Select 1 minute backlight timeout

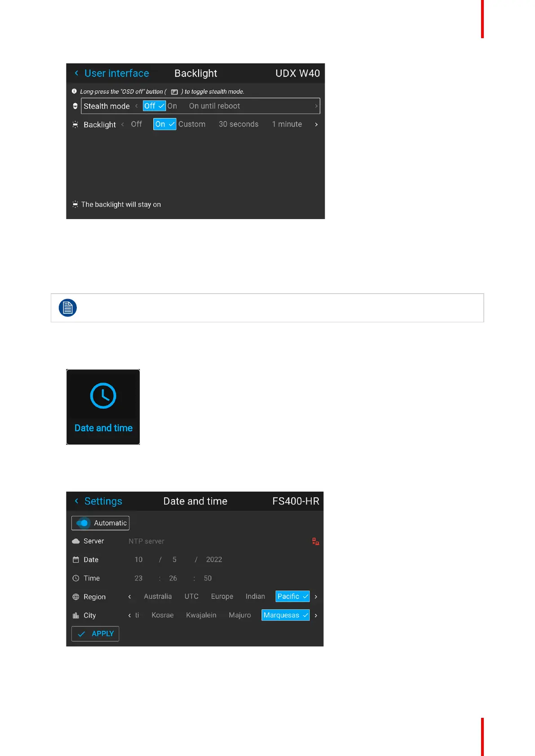click(x=287, y=124)
